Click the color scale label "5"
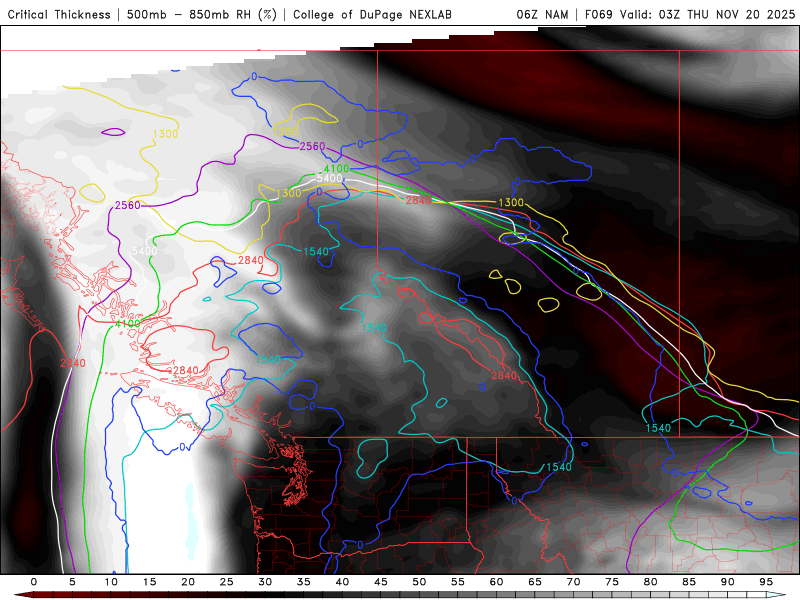 click(x=72, y=582)
